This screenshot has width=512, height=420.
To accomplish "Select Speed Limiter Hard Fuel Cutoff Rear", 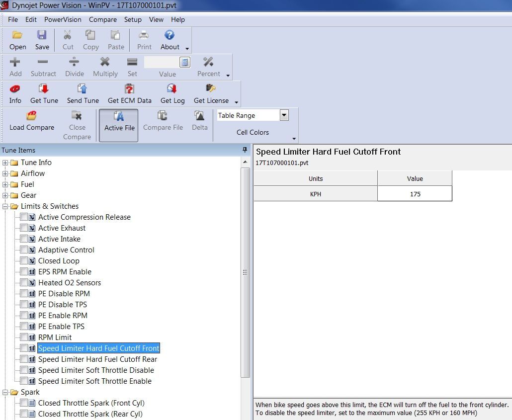I will 97,359.
